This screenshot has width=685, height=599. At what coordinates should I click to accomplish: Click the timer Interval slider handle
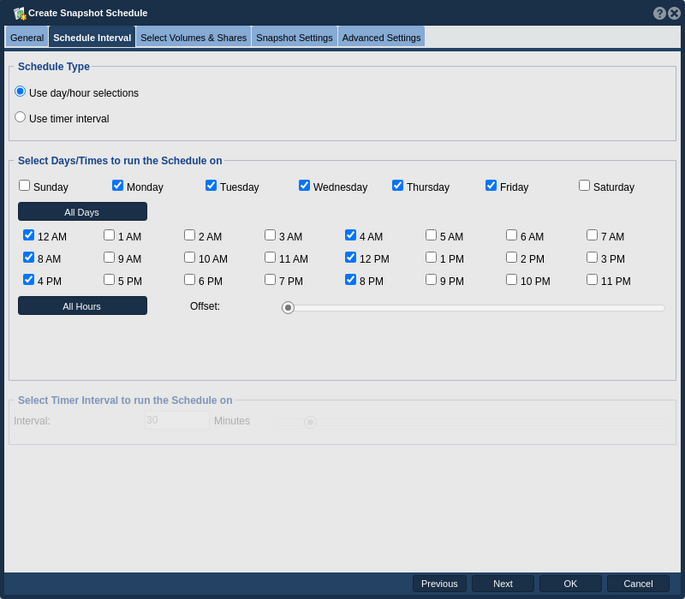310,422
